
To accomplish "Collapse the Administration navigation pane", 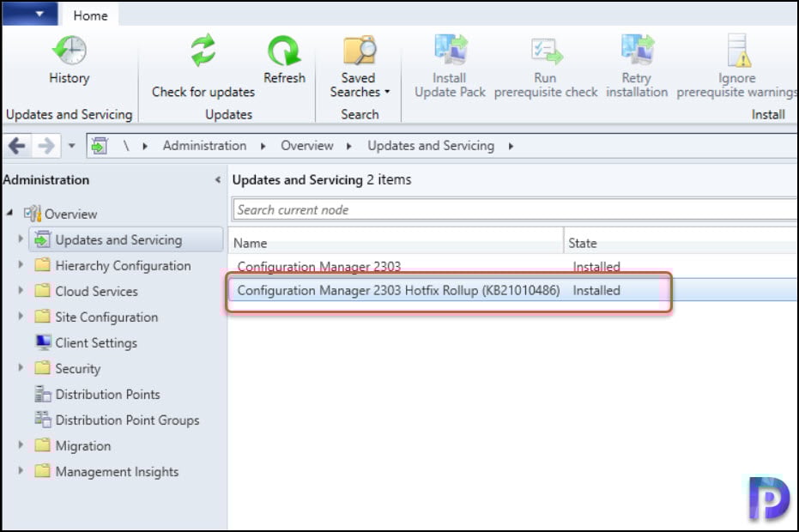I will click(218, 180).
